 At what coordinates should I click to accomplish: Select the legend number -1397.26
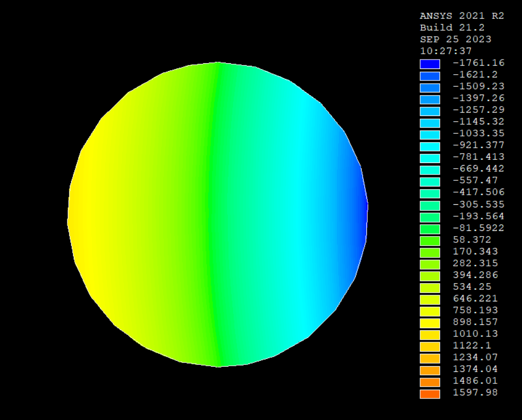click(x=479, y=98)
